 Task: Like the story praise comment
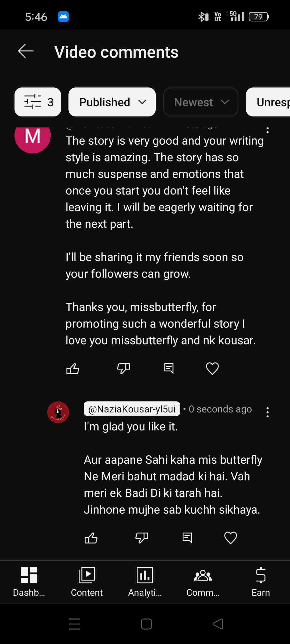click(x=73, y=368)
